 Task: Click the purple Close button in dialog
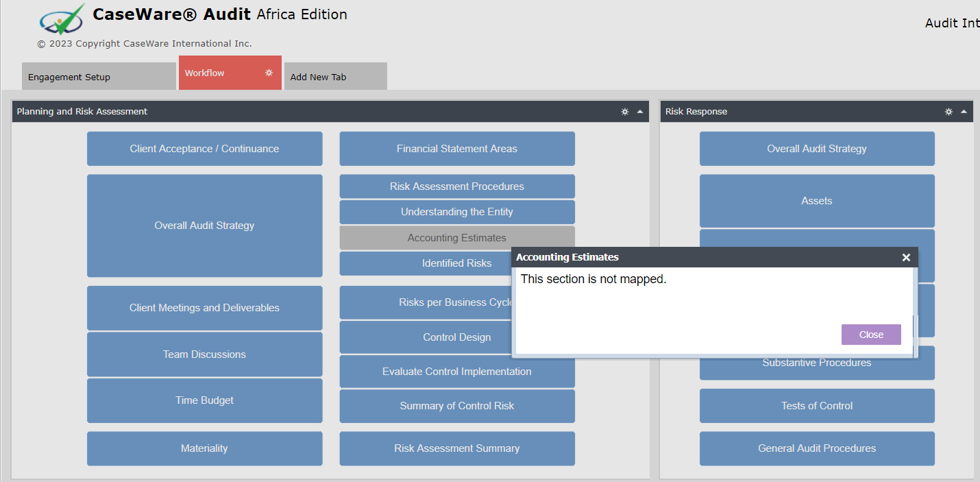click(x=871, y=335)
